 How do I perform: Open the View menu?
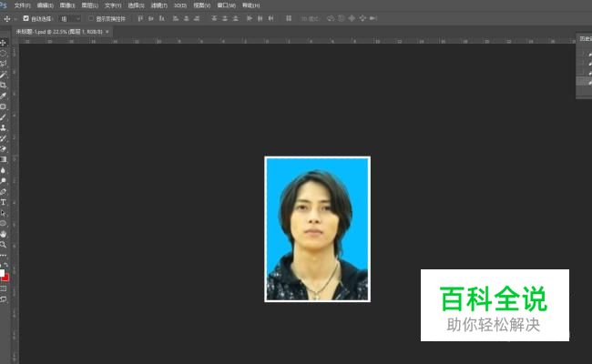tap(201, 5)
